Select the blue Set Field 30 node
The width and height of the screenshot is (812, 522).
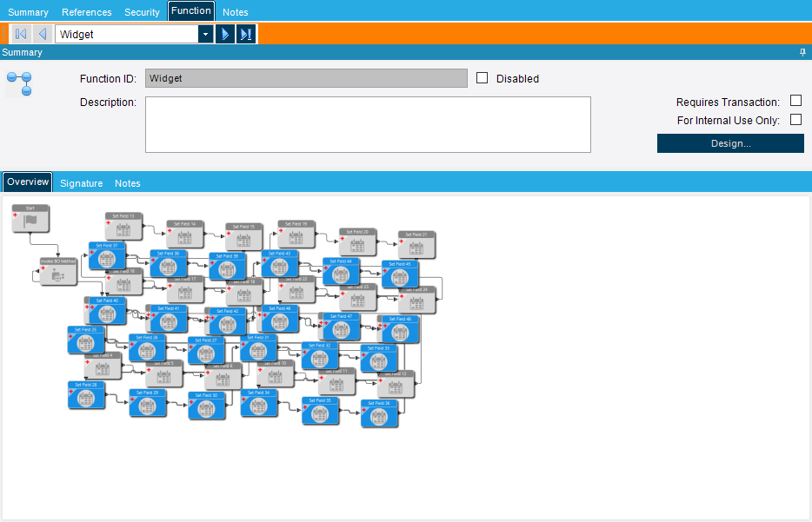[207, 405]
